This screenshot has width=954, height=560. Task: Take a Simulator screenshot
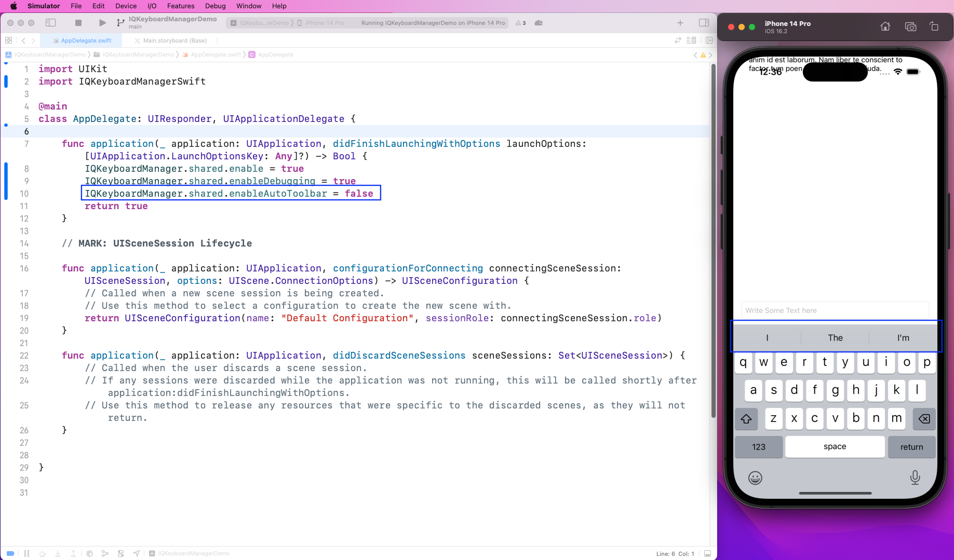[x=910, y=26]
